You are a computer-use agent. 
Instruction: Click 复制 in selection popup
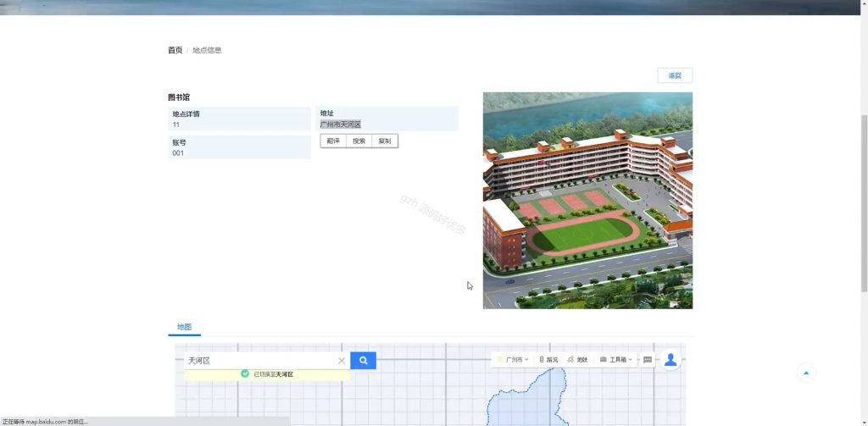pyautogui.click(x=384, y=141)
